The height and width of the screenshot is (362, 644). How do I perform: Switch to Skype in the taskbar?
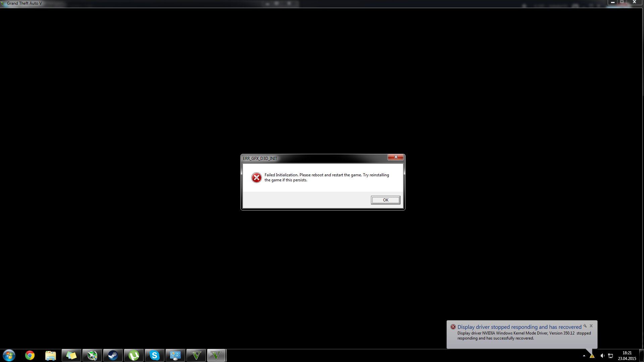point(155,355)
